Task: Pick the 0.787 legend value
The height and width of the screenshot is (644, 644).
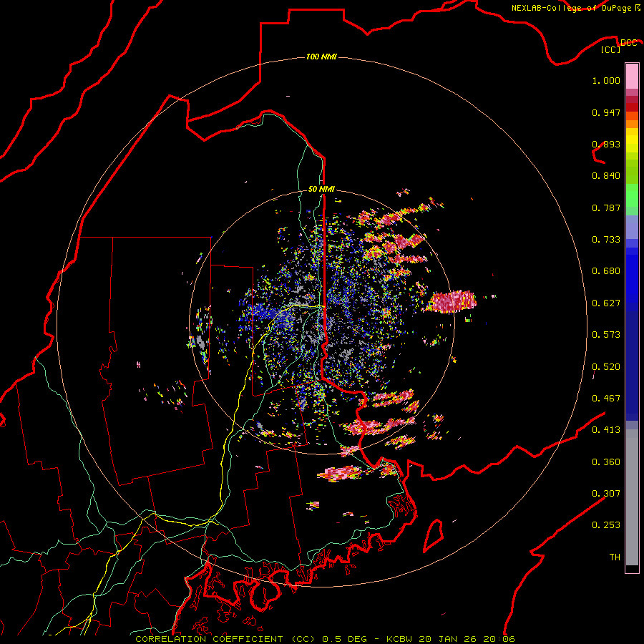Action: coord(606,208)
